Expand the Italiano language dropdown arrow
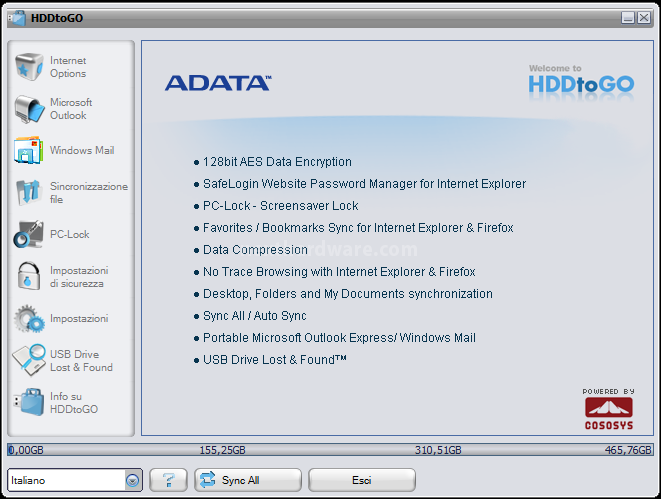This screenshot has height=499, width=661. click(x=132, y=480)
